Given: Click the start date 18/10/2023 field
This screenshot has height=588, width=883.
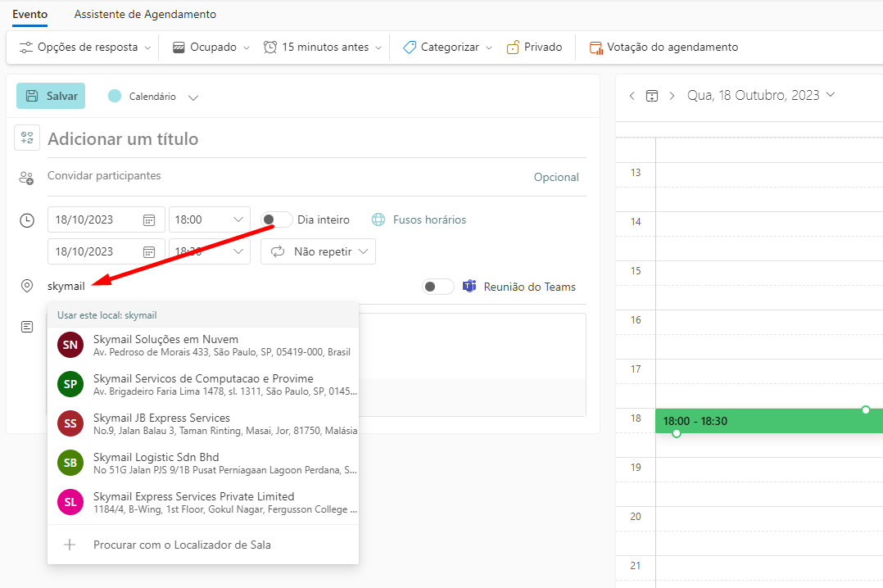Looking at the screenshot, I should click(x=106, y=219).
